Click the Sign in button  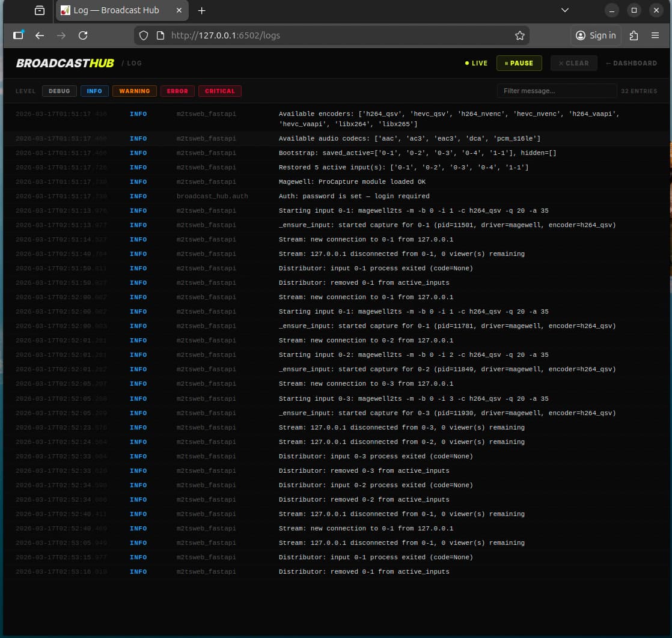click(x=596, y=35)
